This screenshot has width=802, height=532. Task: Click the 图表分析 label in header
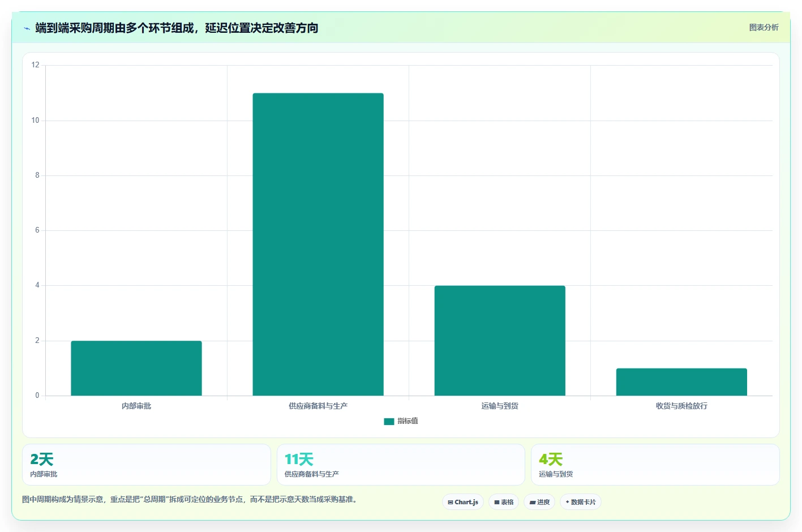(x=764, y=27)
